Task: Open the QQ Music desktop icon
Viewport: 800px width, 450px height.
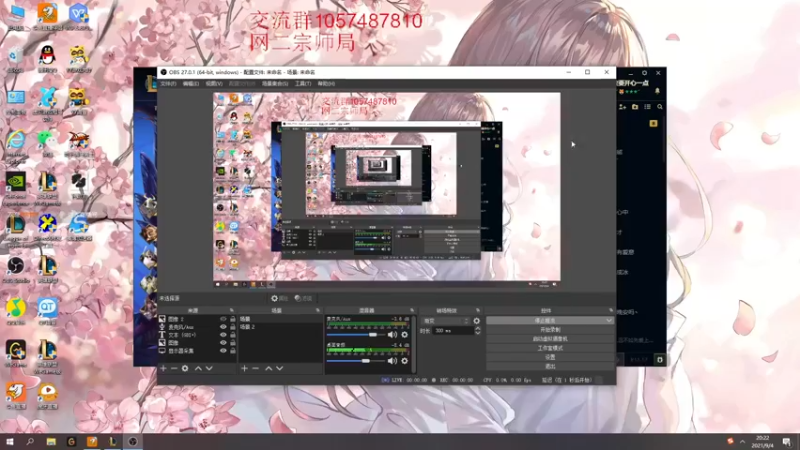Action: pyautogui.click(x=16, y=311)
